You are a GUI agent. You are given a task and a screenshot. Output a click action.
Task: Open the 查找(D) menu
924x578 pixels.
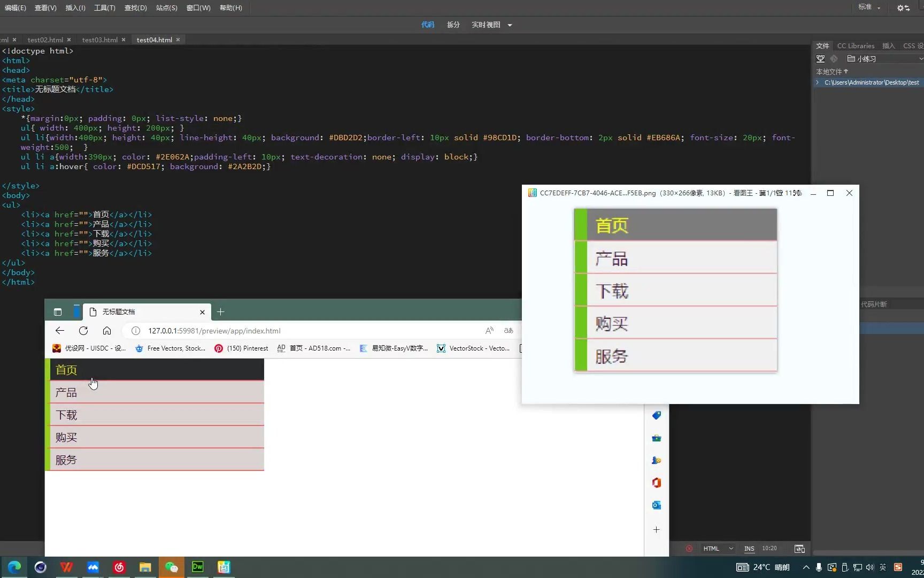pos(136,8)
